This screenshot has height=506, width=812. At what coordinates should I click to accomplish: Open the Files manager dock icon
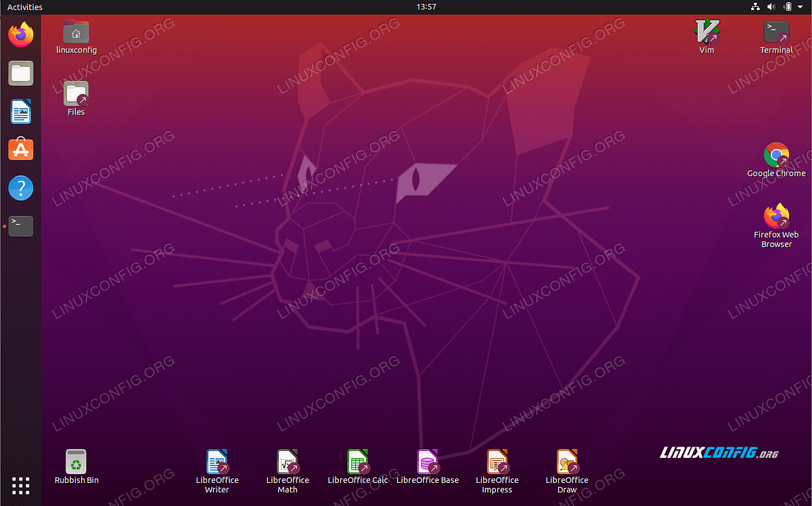point(21,73)
